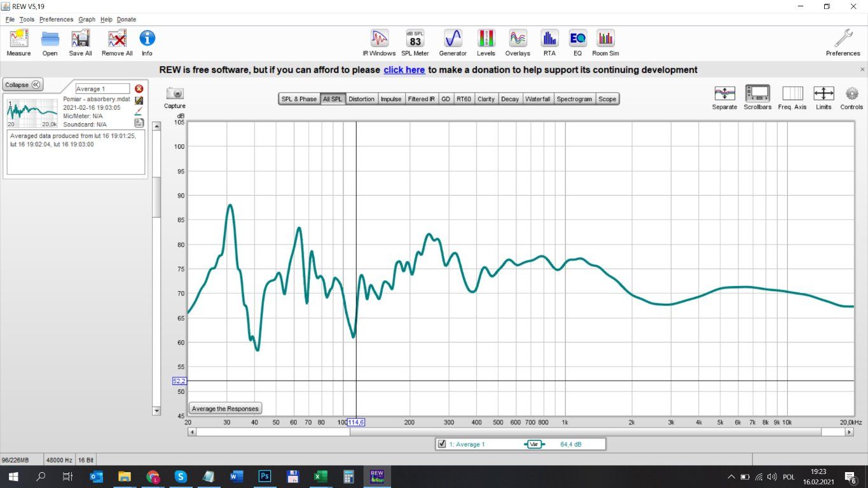Screen dimensions: 868x488
Task: Switch to the Spectrogram tab
Action: click(x=574, y=99)
